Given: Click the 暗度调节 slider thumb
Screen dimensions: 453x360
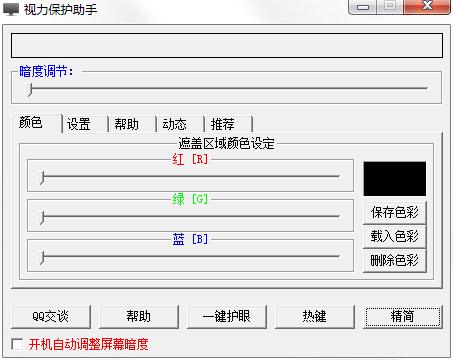Looking at the screenshot, I should (30, 89).
